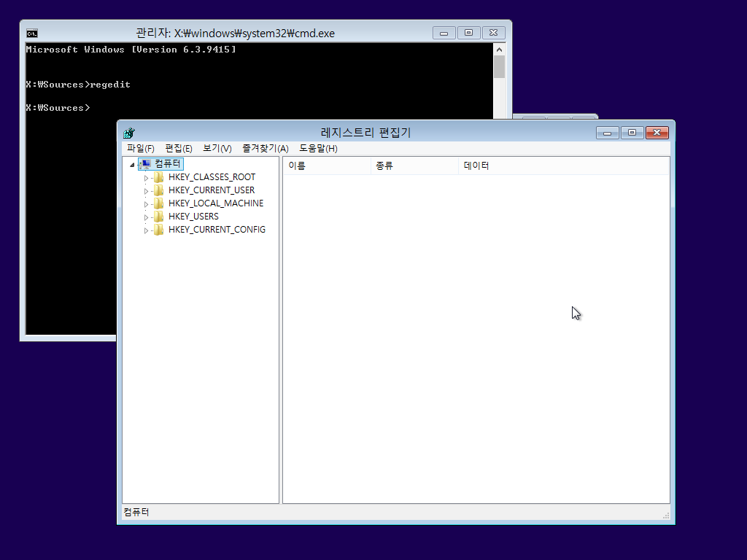This screenshot has height=560, width=747.
Task: Expand the HKEY_CURRENT_USER key
Action: click(x=146, y=191)
